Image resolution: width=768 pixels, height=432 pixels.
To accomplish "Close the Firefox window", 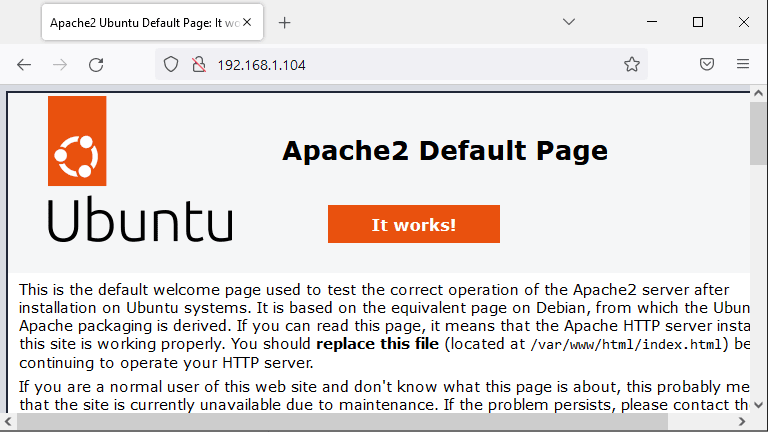I will tap(744, 22).
